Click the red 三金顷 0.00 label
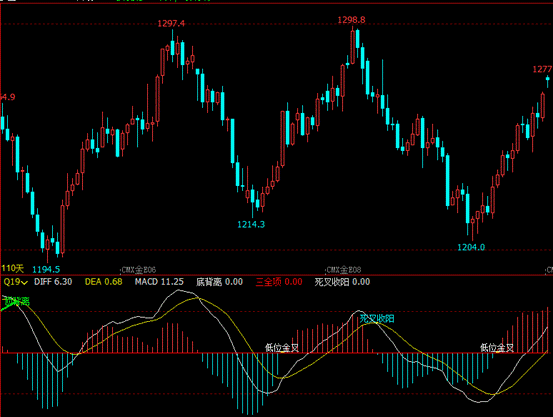Viewport: 553px width, 417px height. click(x=279, y=282)
